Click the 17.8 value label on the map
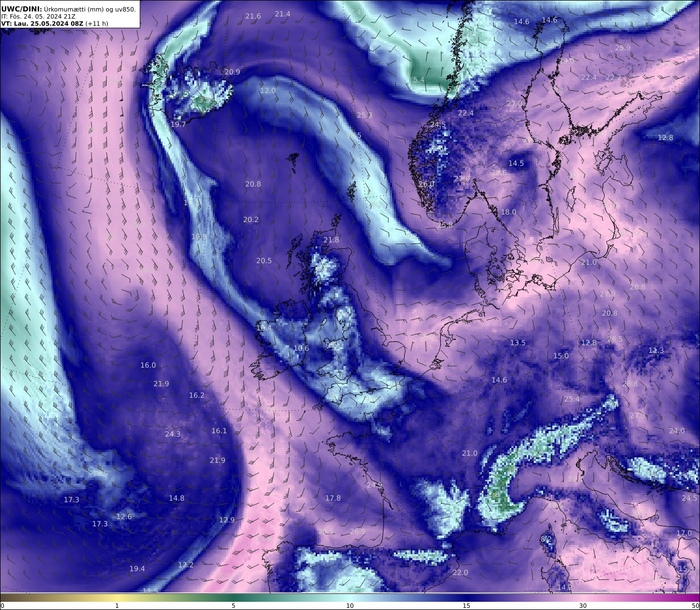The width and height of the screenshot is (700, 610). point(333,498)
